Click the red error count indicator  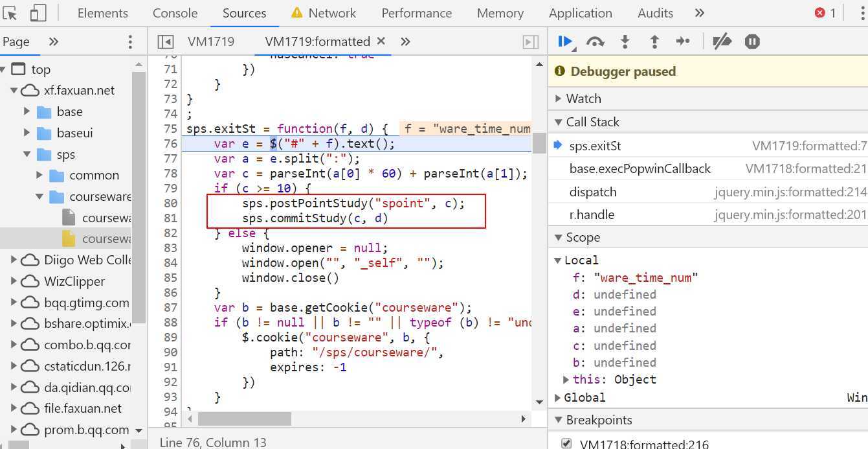pos(825,13)
